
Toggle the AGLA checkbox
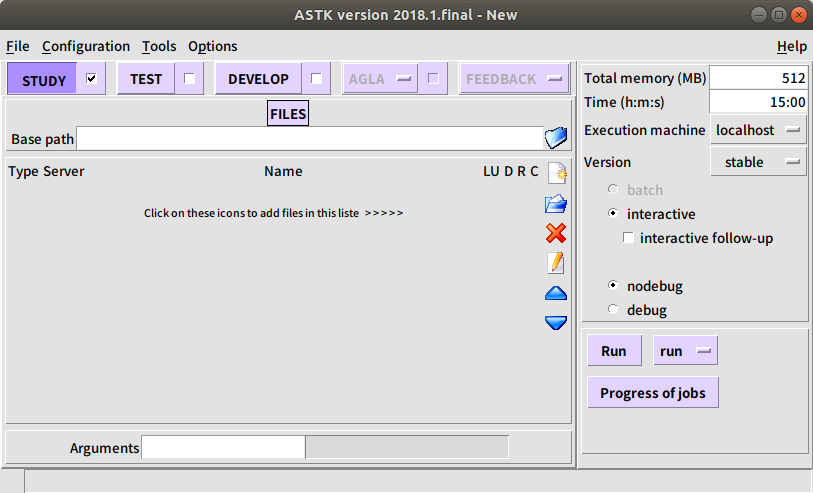click(x=433, y=78)
